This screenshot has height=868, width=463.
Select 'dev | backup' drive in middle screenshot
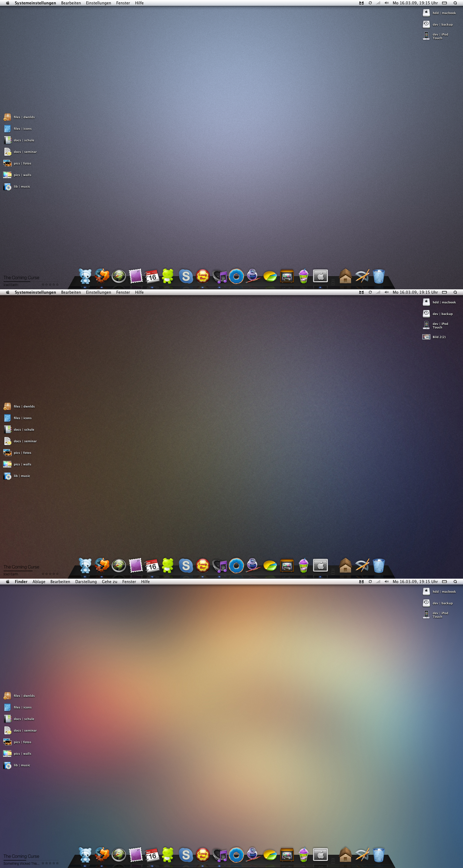pyautogui.click(x=438, y=314)
